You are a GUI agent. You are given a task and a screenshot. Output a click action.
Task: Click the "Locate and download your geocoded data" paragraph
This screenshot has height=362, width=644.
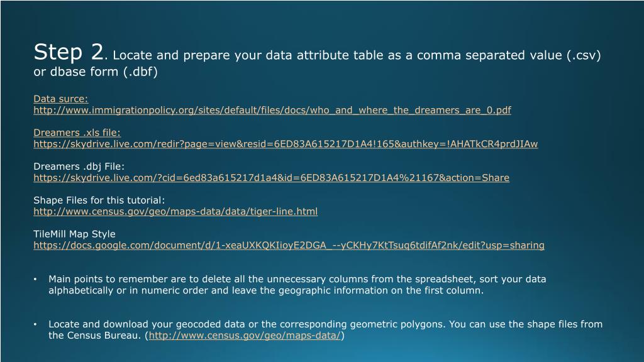[325, 330]
